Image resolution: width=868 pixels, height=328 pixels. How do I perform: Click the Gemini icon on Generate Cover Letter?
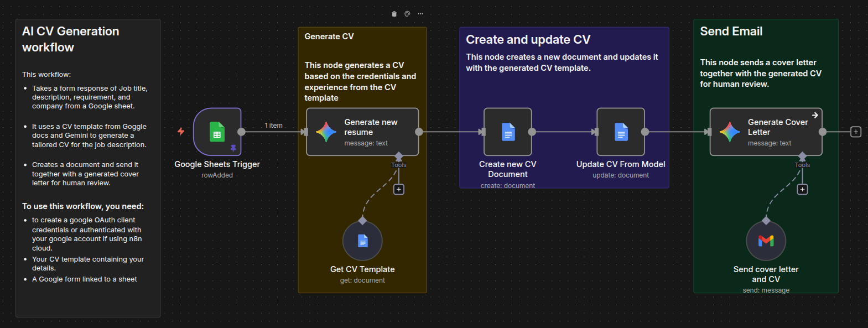(x=730, y=132)
